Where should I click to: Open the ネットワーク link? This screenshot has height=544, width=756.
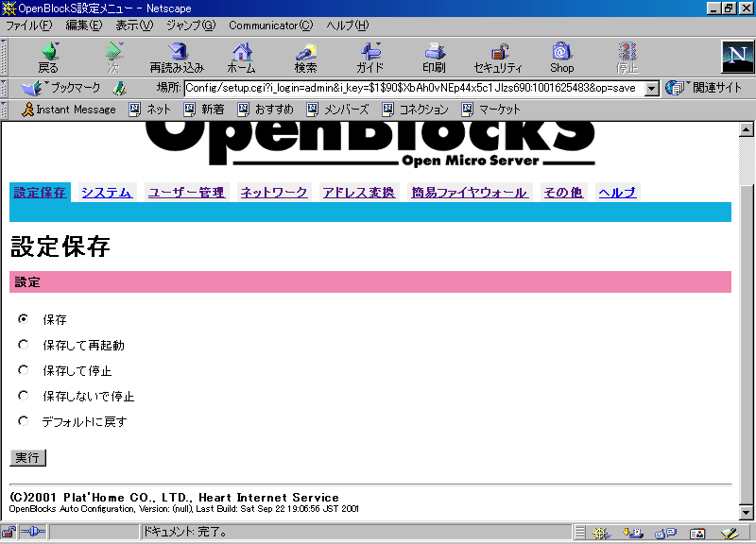[274, 193]
